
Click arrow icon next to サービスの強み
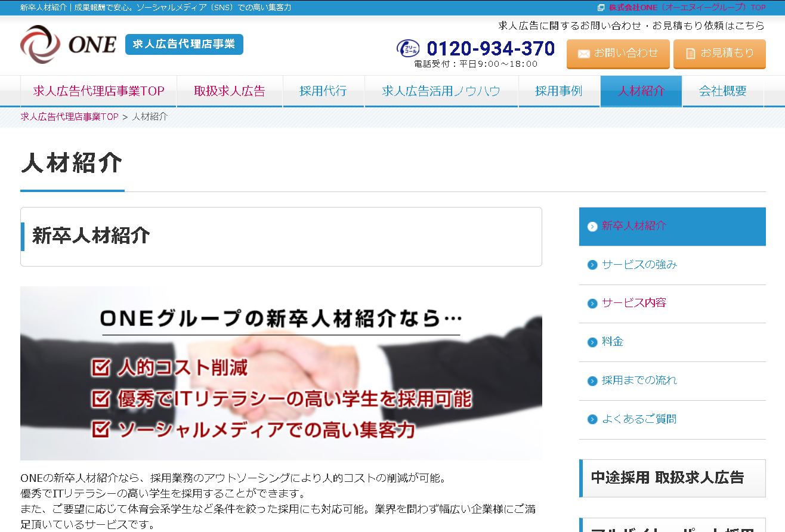[592, 265]
